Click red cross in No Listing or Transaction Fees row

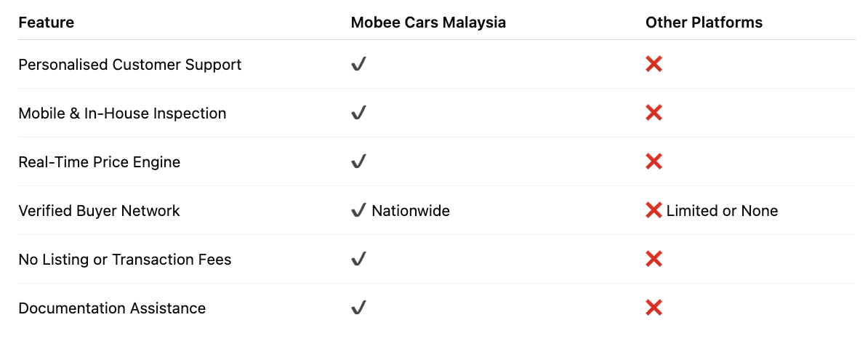coord(654,260)
